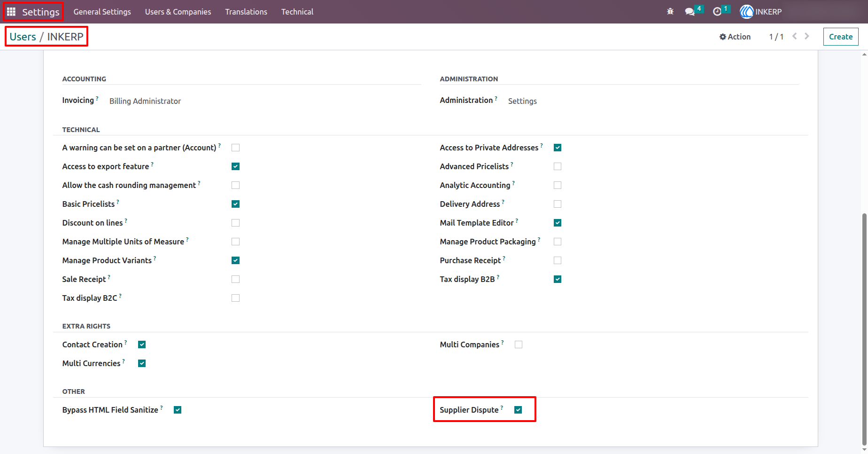The width and height of the screenshot is (868, 454).
Task: Open the activities clock icon
Action: coord(717,12)
